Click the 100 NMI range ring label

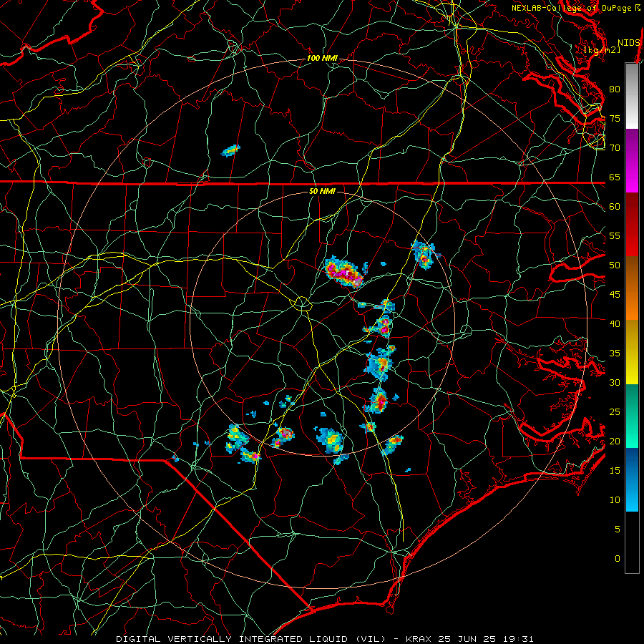(x=323, y=59)
